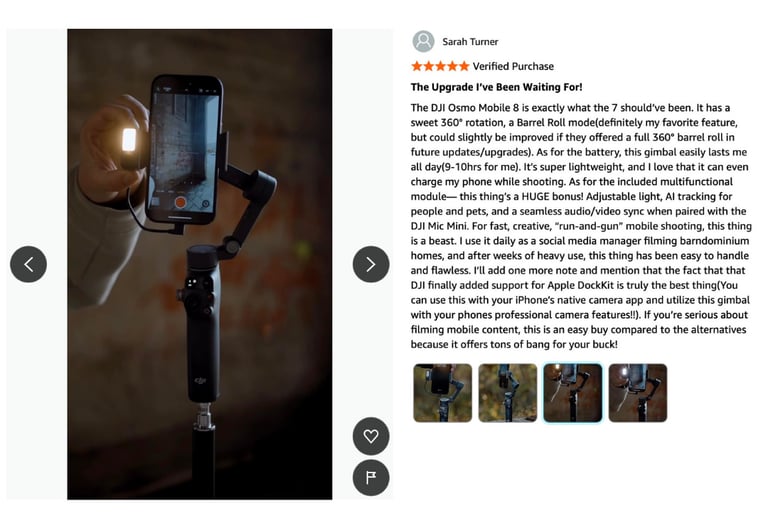Open Sarah Turner's profile avatar
768x525 pixels.
(x=423, y=42)
